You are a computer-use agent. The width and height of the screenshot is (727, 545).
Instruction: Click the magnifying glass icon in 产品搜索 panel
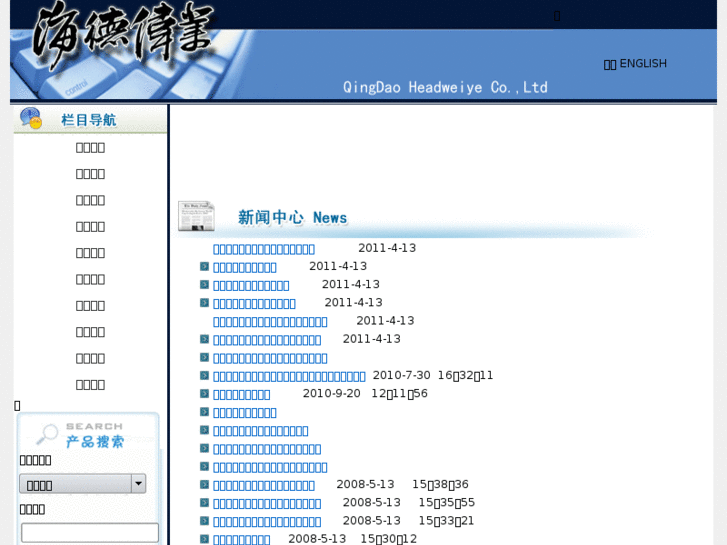[x=47, y=434]
